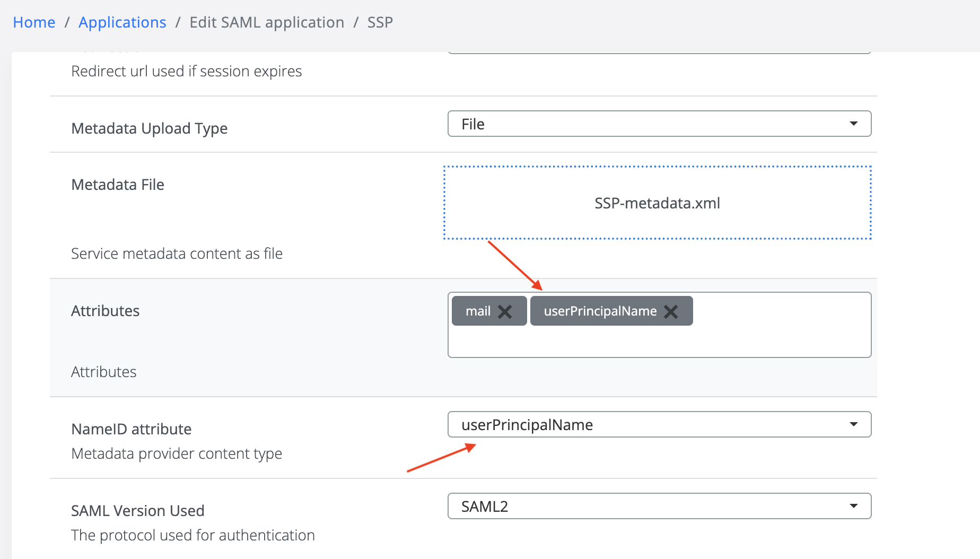Screen dimensions: 980x559
Task: Click the SSP-metadata.xml file drop zone
Action: pyautogui.click(x=657, y=203)
